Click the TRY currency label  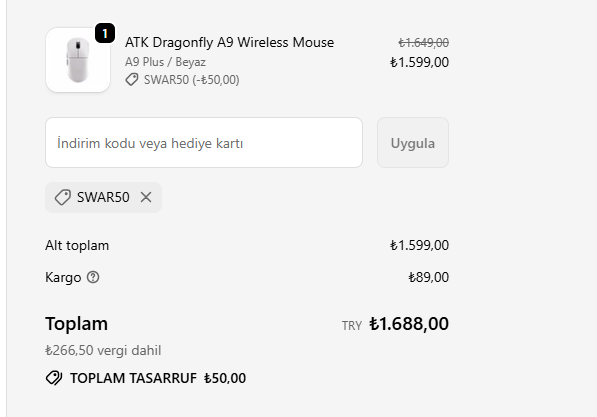pyautogui.click(x=351, y=326)
